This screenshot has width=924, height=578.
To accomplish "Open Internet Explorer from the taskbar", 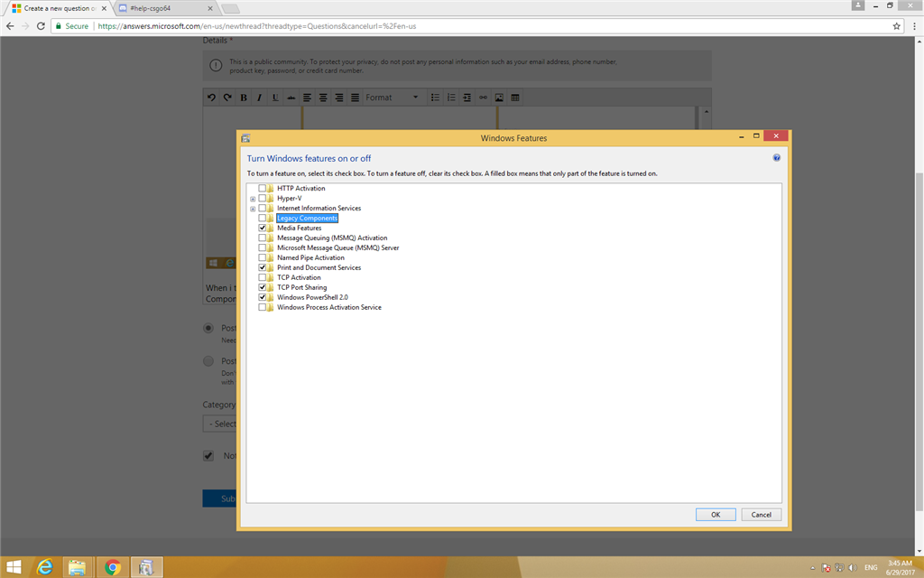I will click(45, 567).
